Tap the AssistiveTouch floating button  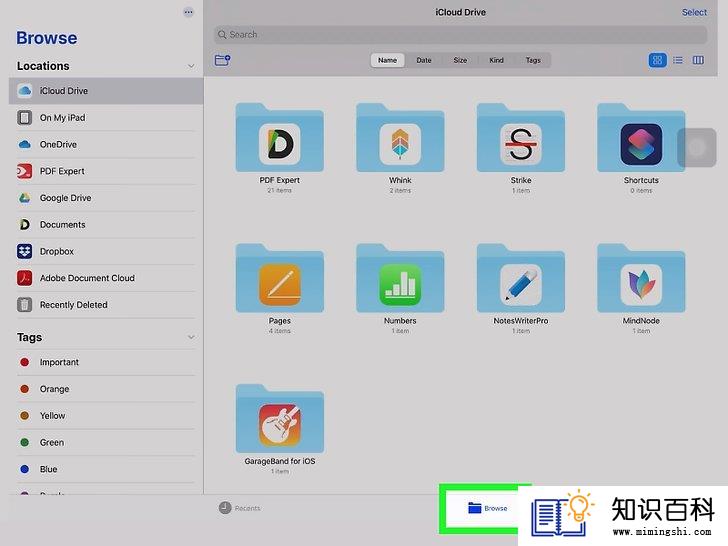[697, 148]
